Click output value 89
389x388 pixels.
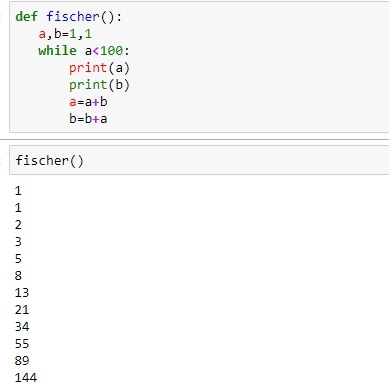pyautogui.click(x=22, y=361)
